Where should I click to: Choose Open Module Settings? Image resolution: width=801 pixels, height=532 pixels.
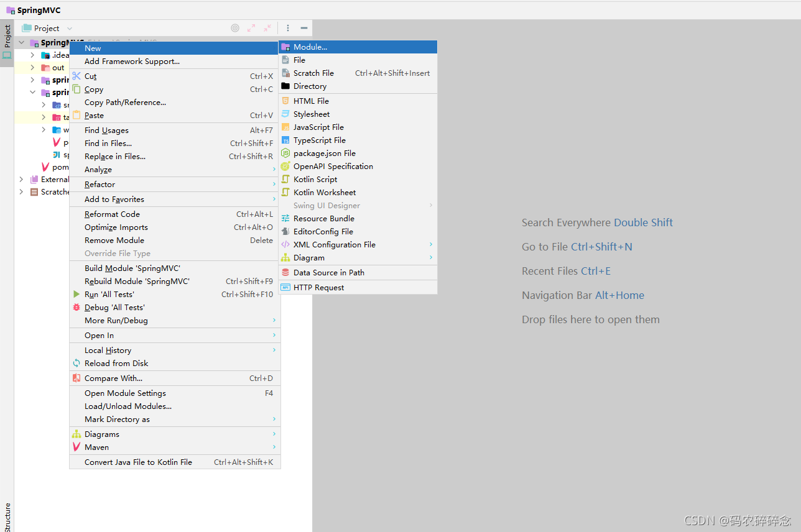(175, 393)
